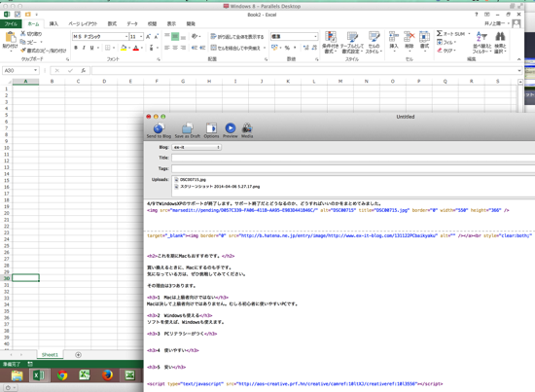535x392 pixels.
Task: Switch to the Insert ribbon tab
Action: tap(53, 24)
